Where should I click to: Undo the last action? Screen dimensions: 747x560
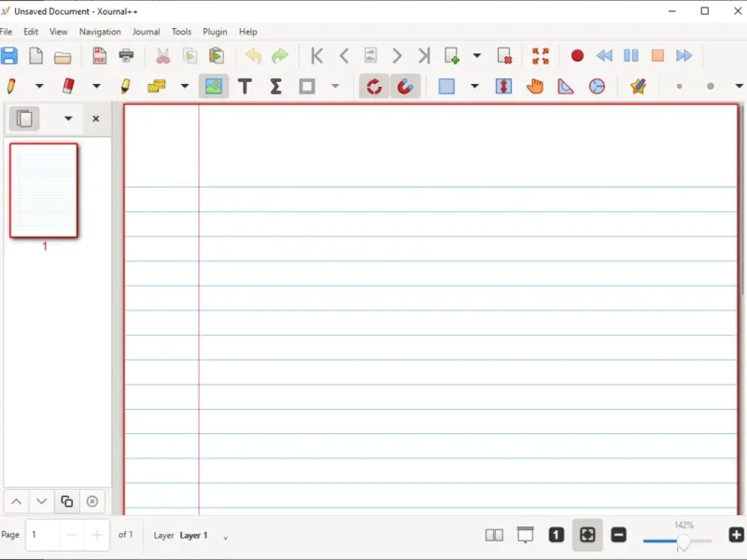point(253,56)
